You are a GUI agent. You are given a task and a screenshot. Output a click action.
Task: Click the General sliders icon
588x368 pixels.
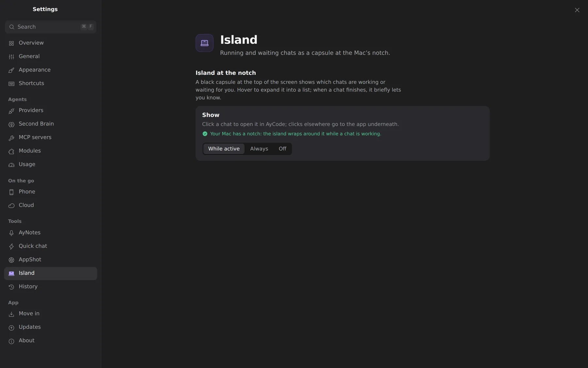click(11, 57)
